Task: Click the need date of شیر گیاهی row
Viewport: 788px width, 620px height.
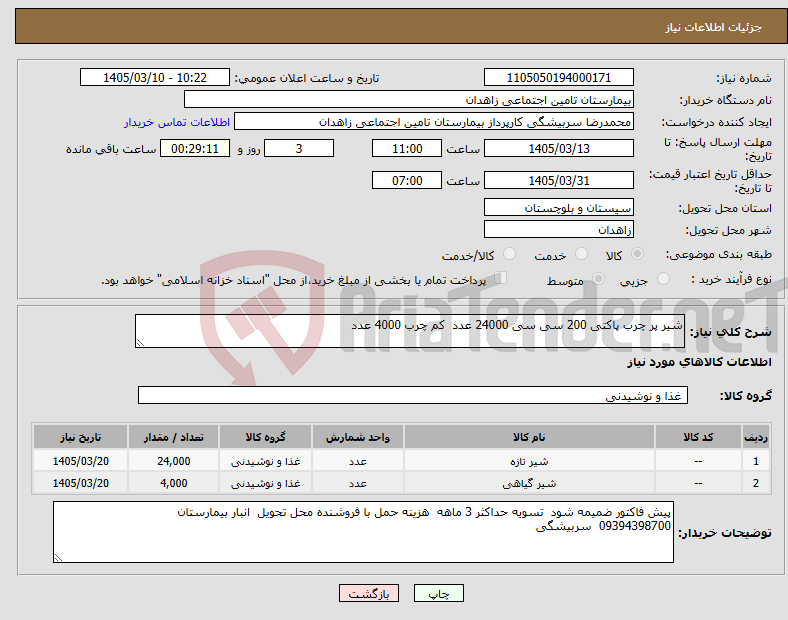Action: point(80,483)
